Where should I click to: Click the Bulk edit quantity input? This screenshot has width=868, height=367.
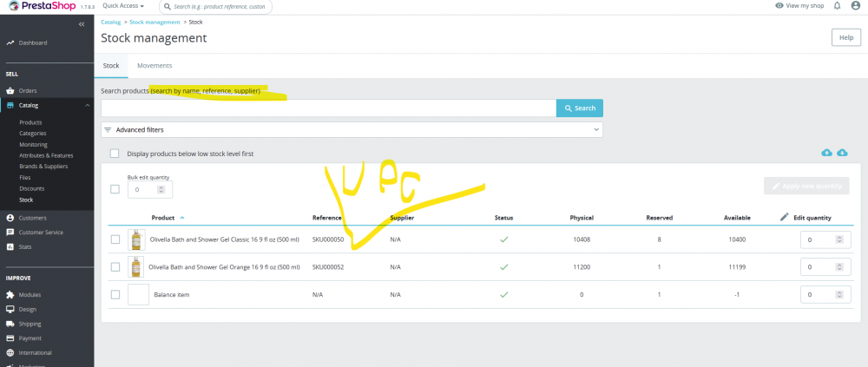(150, 189)
